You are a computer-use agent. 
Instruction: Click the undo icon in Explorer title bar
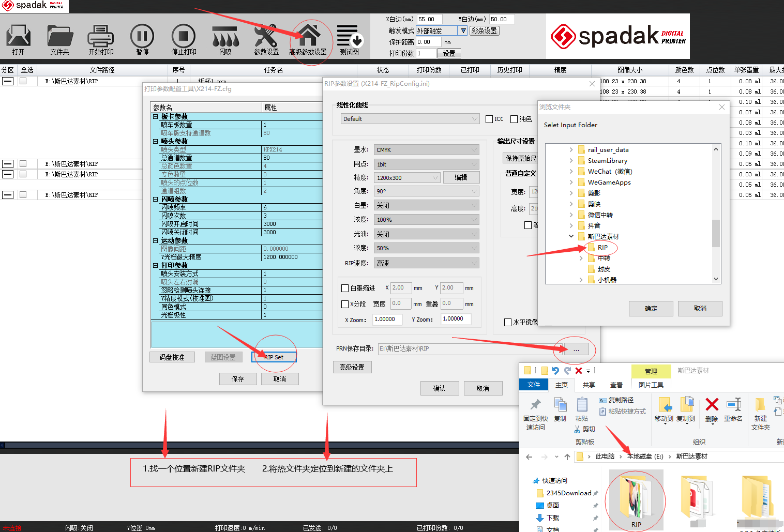pyautogui.click(x=555, y=370)
